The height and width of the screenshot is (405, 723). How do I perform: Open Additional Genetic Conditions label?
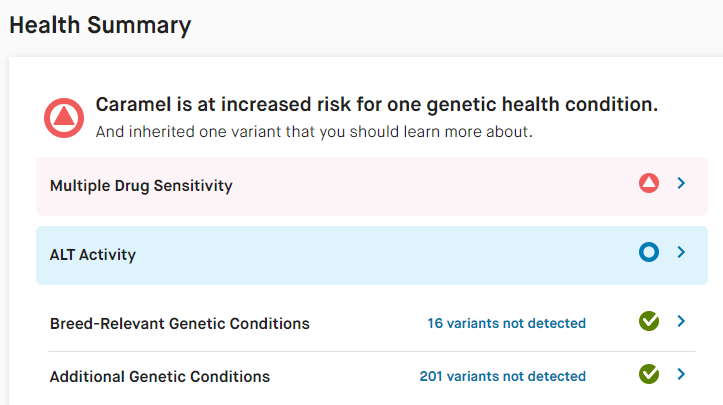160,377
